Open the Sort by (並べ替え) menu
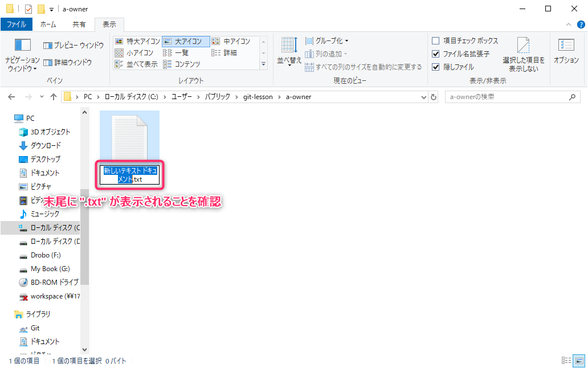Image resolution: width=588 pixels, height=368 pixels. pos(289,52)
